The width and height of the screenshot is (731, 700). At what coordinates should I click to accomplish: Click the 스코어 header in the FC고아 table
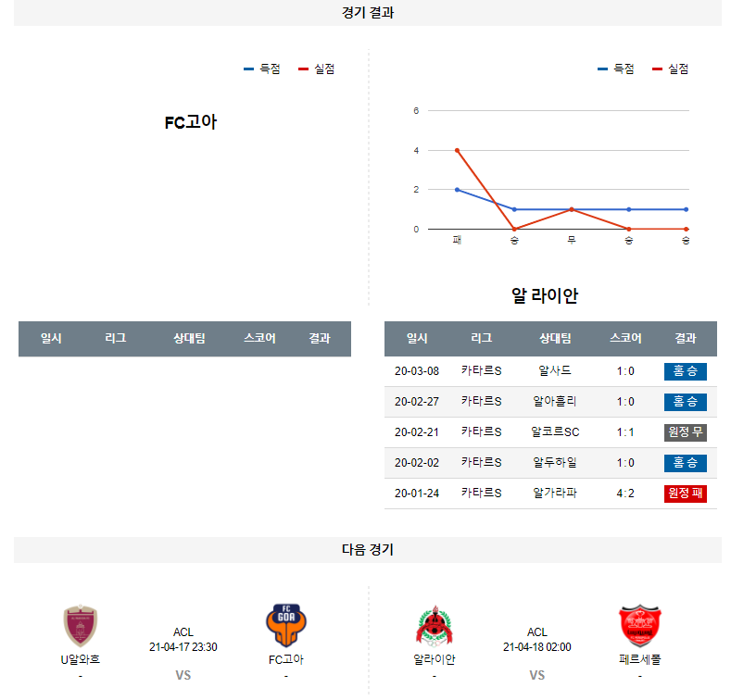(x=259, y=339)
